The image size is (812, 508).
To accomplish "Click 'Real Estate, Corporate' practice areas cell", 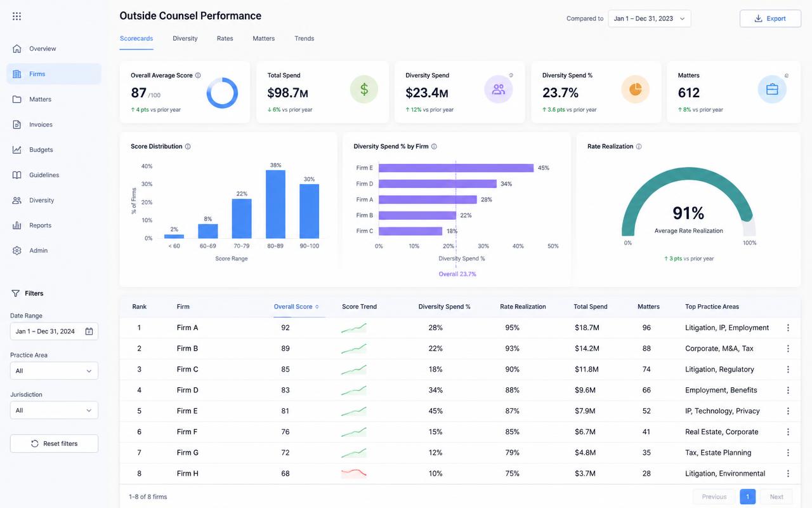I will point(722,432).
